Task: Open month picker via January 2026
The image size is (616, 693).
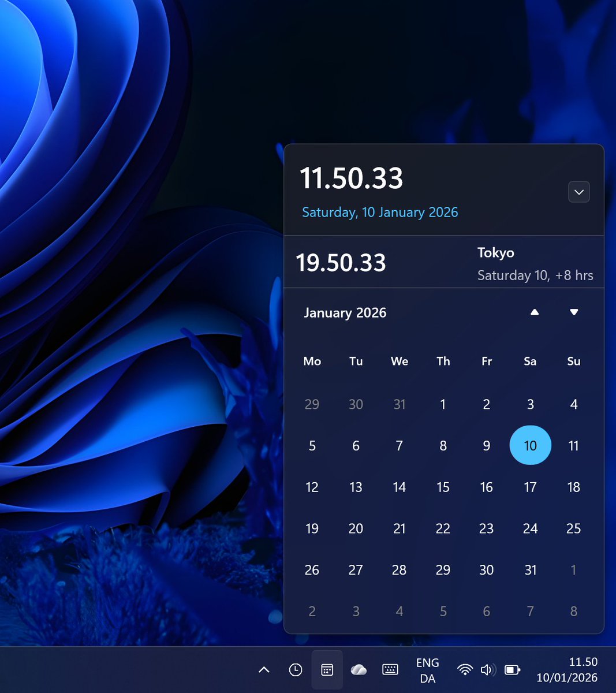Action: pyautogui.click(x=345, y=313)
